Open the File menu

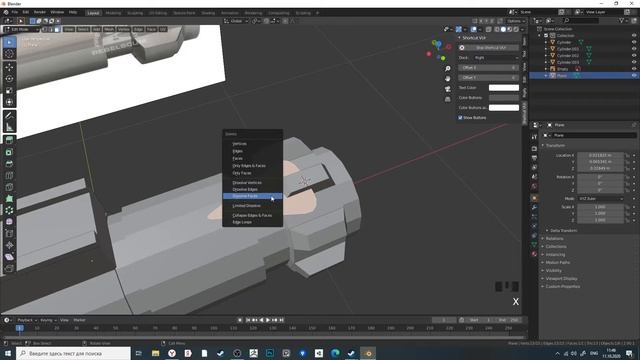coord(15,12)
